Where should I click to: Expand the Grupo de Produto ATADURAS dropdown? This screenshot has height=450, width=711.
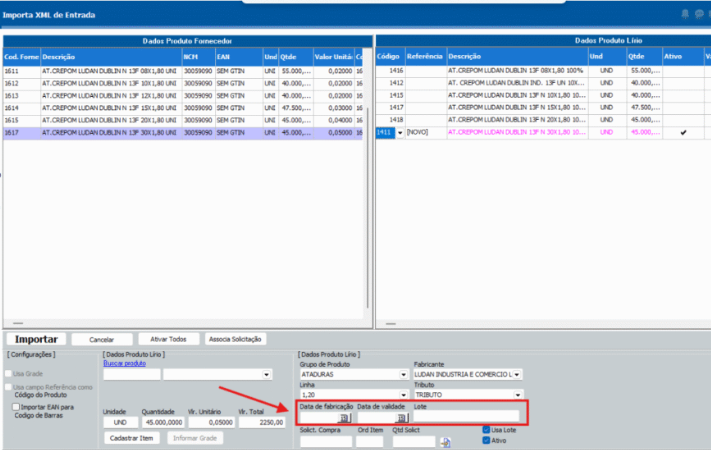pyautogui.click(x=404, y=375)
